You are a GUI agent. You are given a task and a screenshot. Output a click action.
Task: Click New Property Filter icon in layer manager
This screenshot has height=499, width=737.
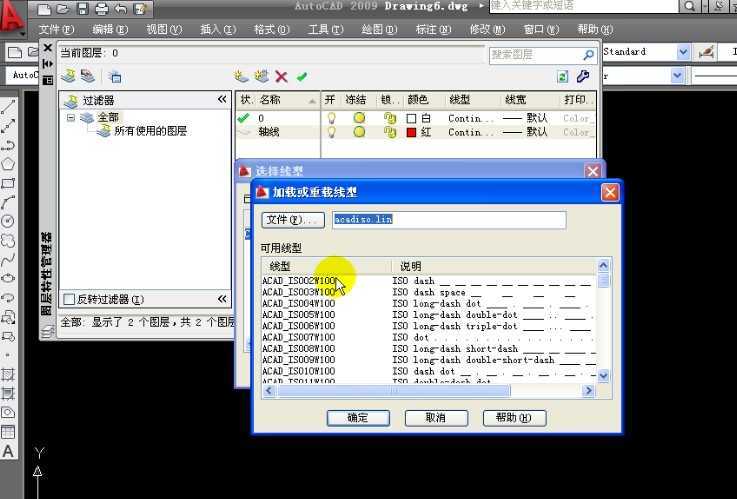tap(69, 76)
